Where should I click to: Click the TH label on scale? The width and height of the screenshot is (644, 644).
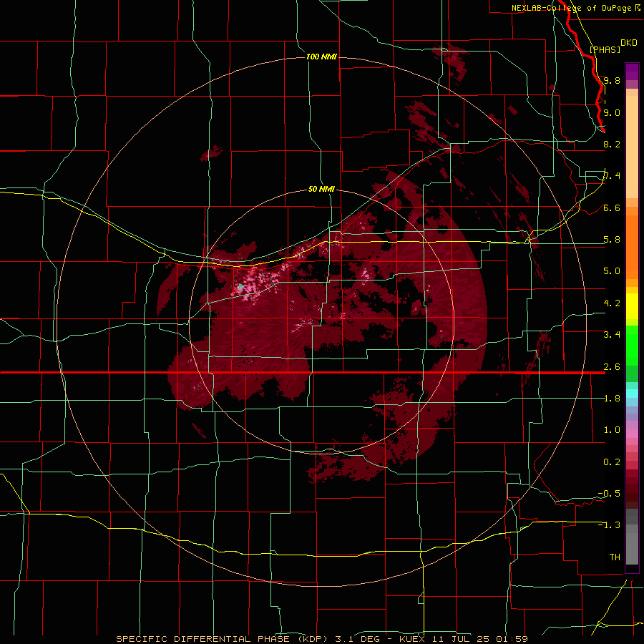615,557
